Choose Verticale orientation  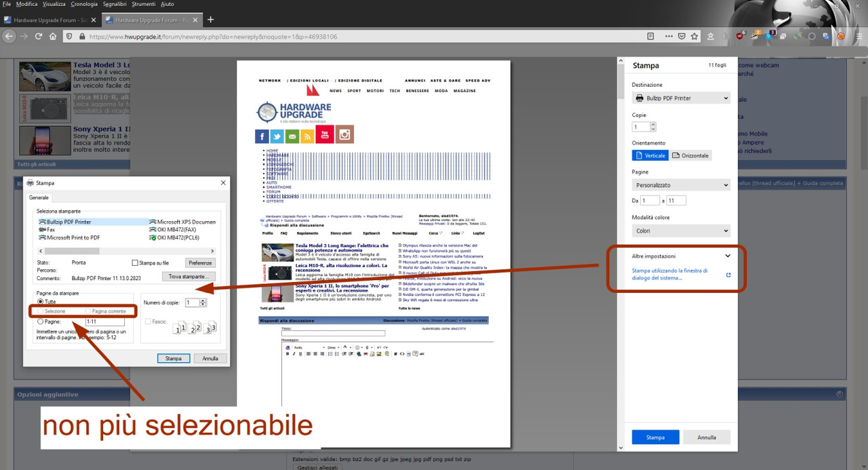click(650, 155)
